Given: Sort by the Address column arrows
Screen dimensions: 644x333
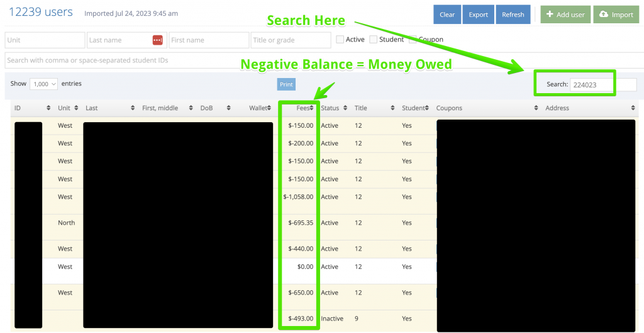Looking at the screenshot, I should (x=633, y=108).
